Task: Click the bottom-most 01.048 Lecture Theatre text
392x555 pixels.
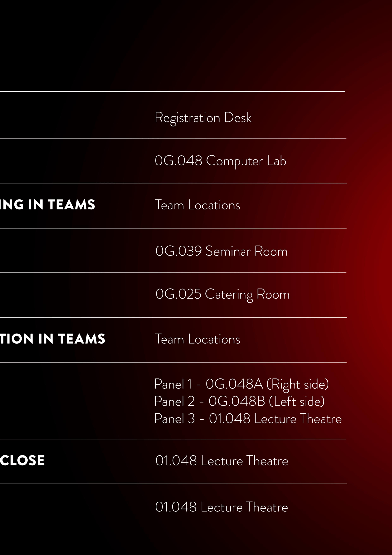Action: click(x=221, y=507)
